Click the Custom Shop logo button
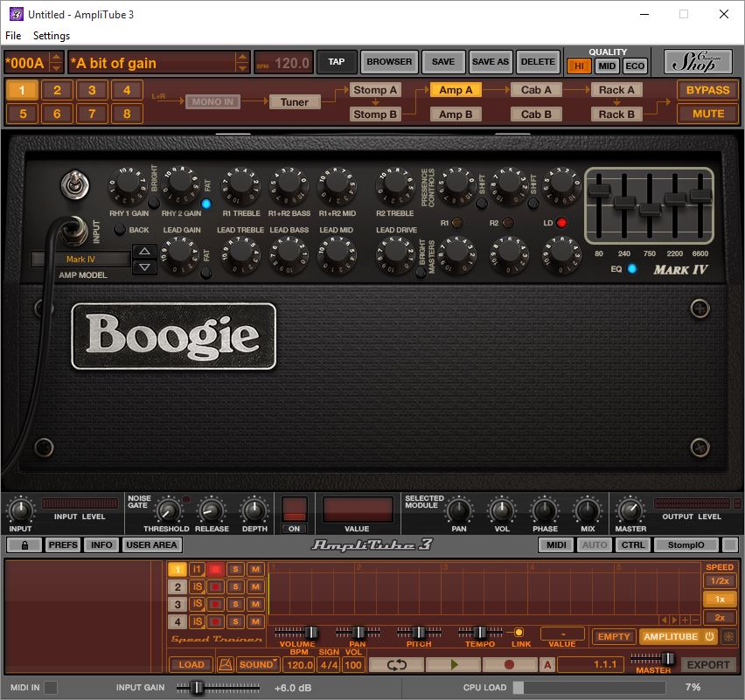This screenshot has width=745, height=700. coord(698,62)
